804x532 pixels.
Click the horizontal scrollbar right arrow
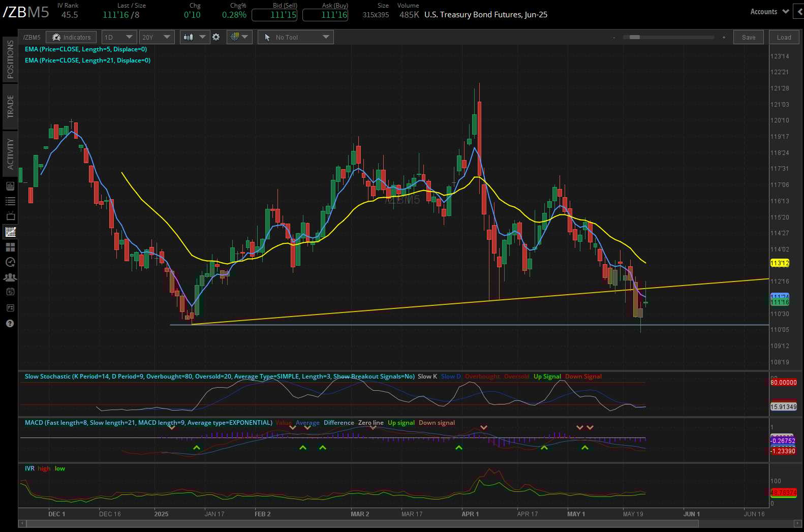tap(796, 523)
